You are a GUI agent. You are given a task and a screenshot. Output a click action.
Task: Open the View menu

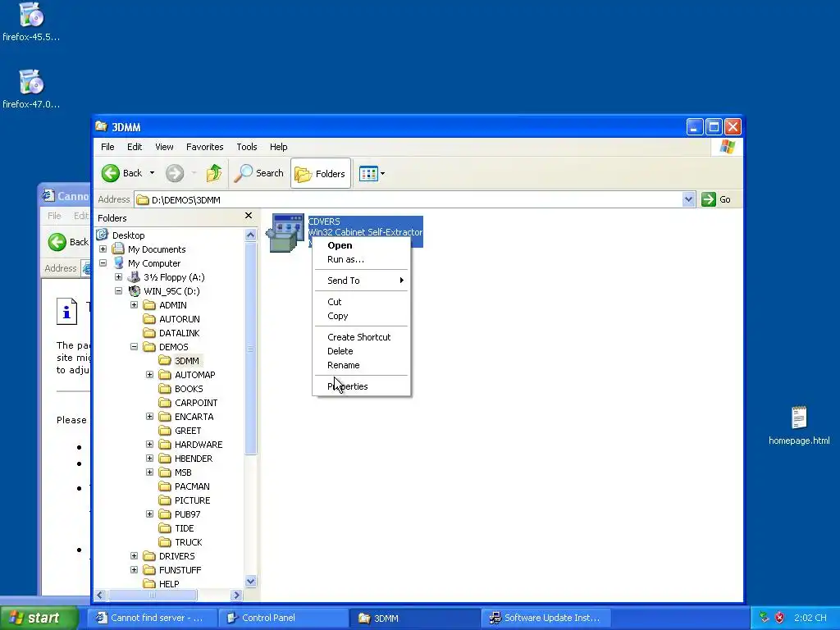(164, 147)
